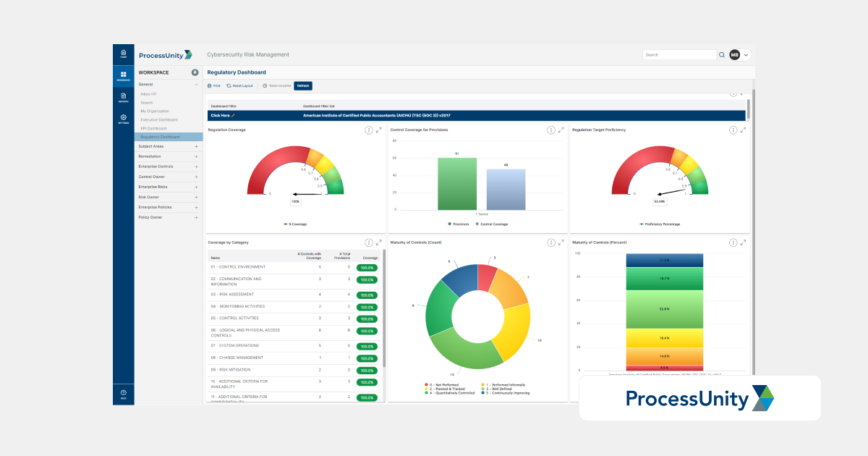
Task: Toggle the Provisions legend series
Action: [459, 224]
